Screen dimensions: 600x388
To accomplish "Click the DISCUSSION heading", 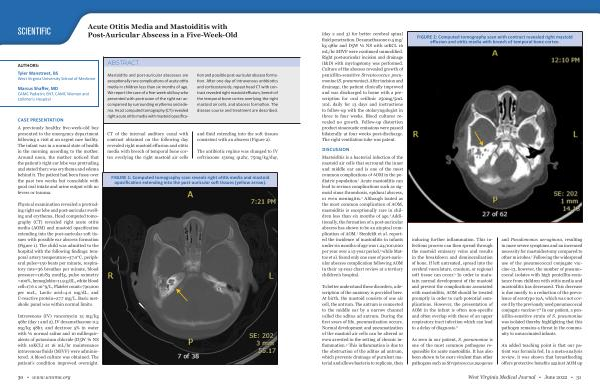I will 335,149.
